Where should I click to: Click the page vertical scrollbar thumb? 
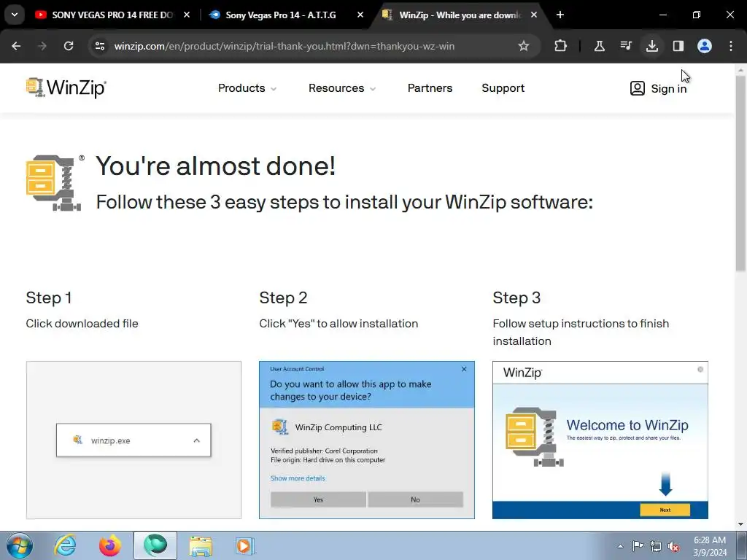pyautogui.click(x=740, y=174)
